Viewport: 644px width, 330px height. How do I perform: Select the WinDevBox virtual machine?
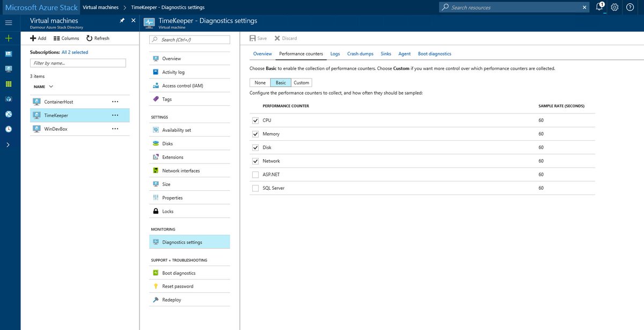(x=79, y=128)
